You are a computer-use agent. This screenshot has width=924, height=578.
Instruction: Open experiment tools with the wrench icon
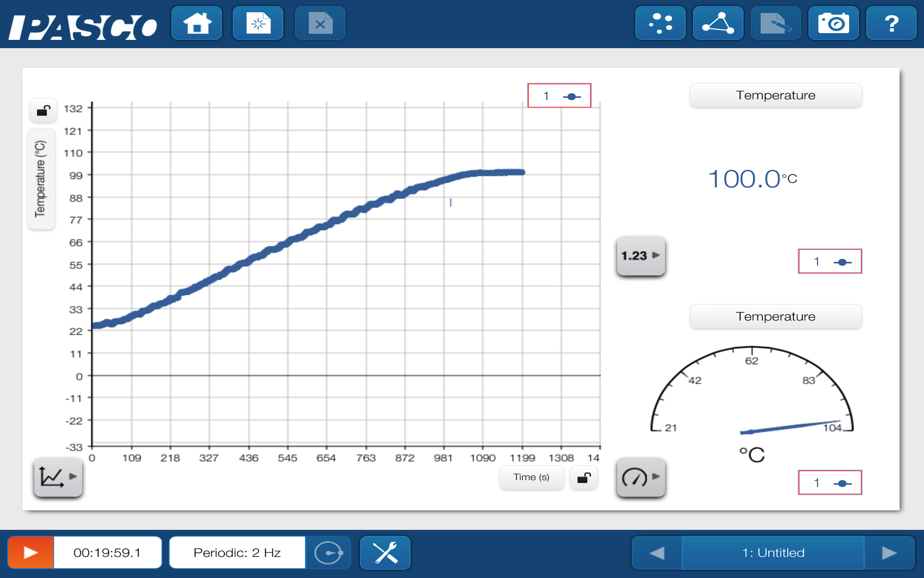click(x=385, y=552)
